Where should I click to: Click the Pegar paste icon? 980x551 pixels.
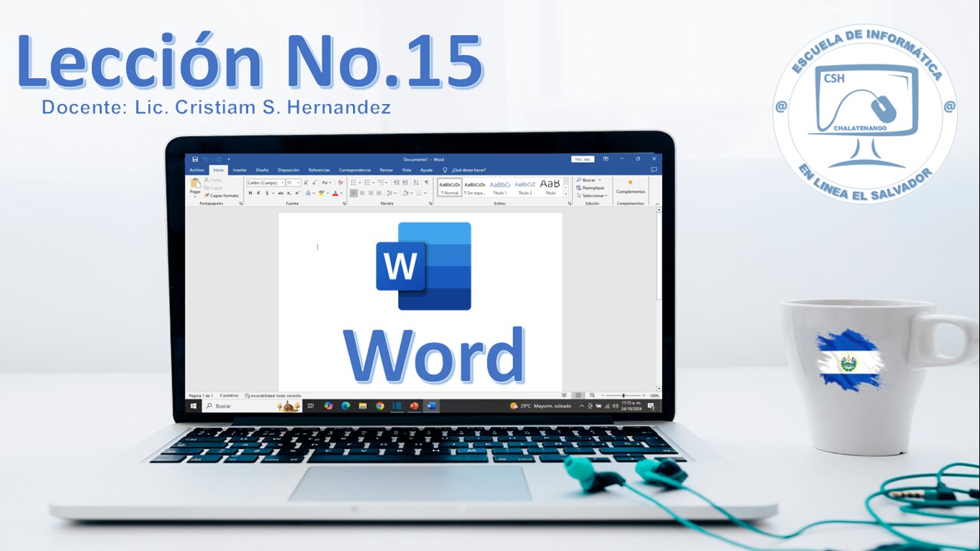point(195,186)
